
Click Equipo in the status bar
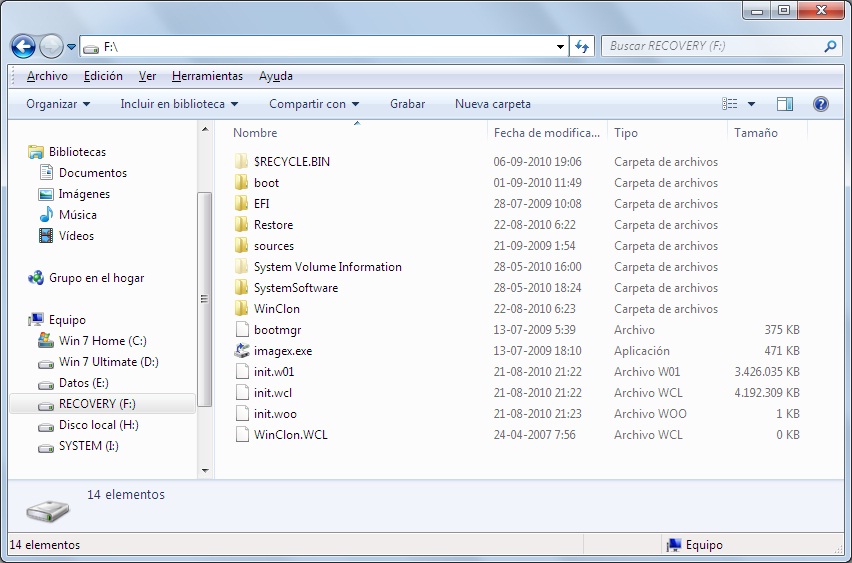point(695,545)
